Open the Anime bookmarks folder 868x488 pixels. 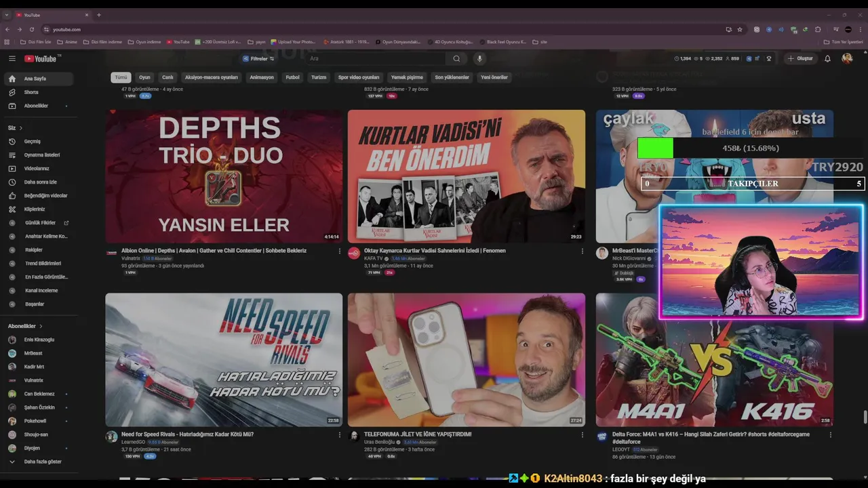pos(67,42)
